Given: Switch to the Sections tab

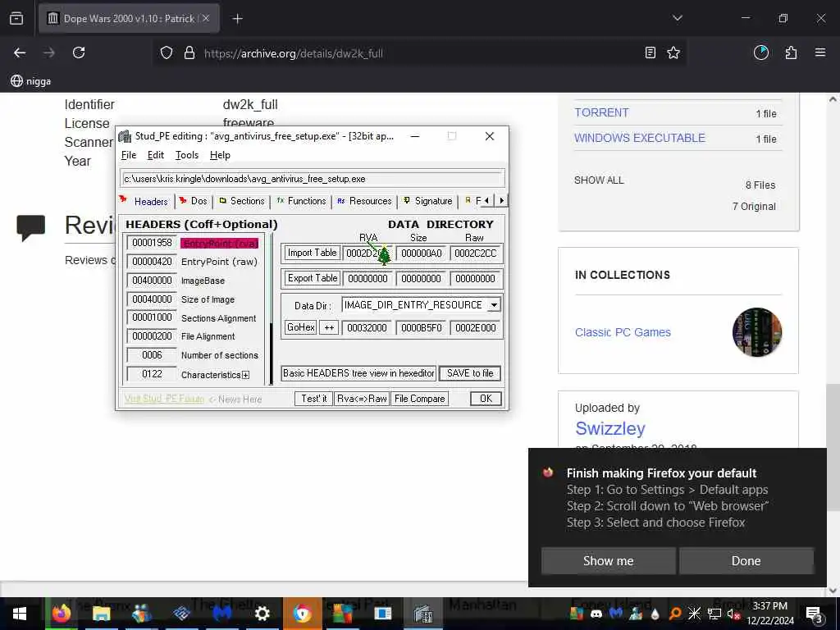Looking at the screenshot, I should [242, 201].
